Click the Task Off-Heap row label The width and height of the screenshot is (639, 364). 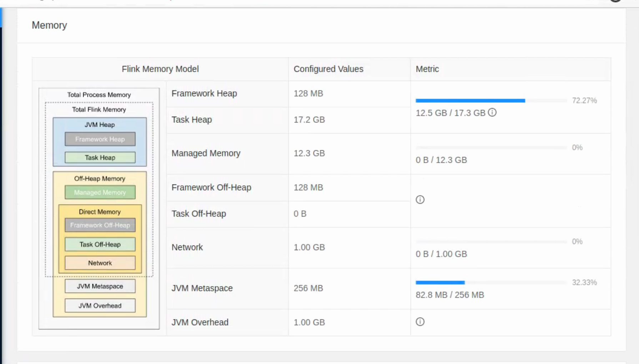199,214
